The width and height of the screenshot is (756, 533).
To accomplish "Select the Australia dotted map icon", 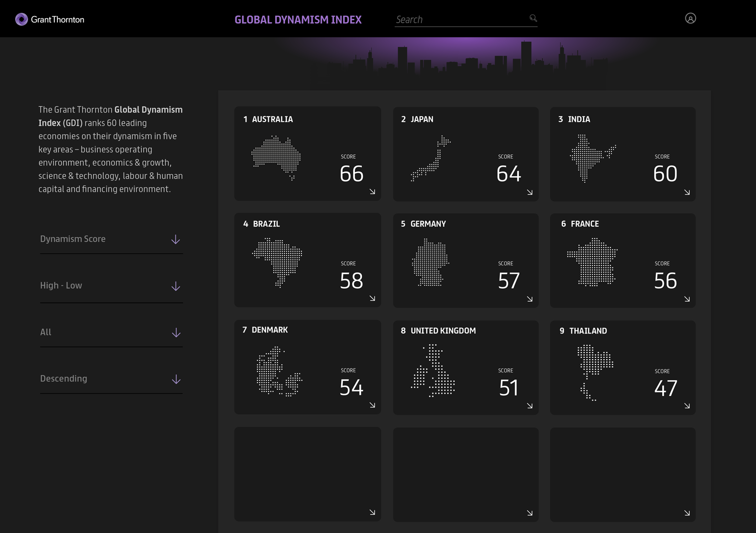I will [x=276, y=158].
